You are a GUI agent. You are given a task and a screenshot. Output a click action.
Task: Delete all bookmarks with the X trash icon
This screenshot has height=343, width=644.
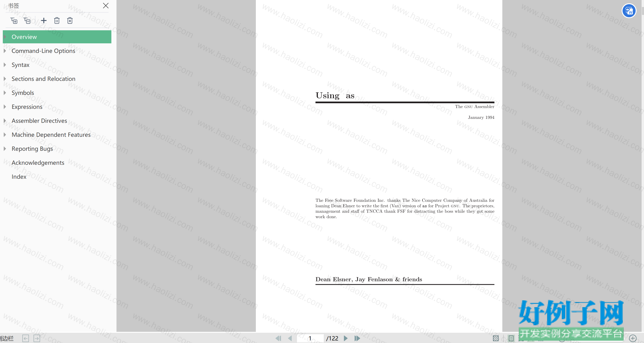point(70,21)
